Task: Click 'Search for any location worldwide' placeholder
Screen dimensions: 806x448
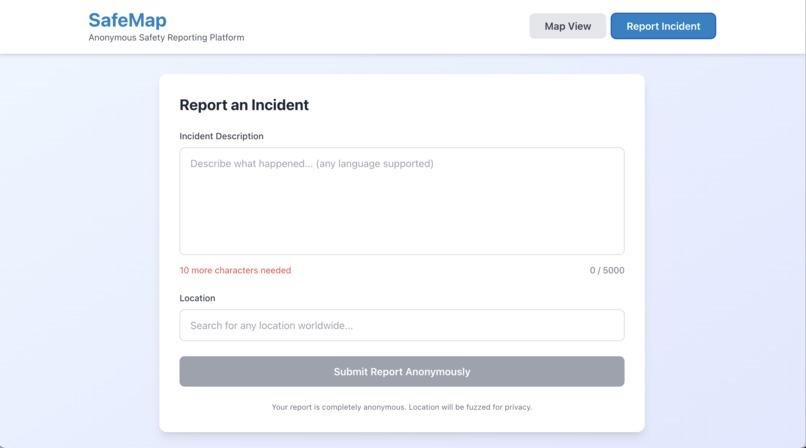Action: [x=271, y=326]
